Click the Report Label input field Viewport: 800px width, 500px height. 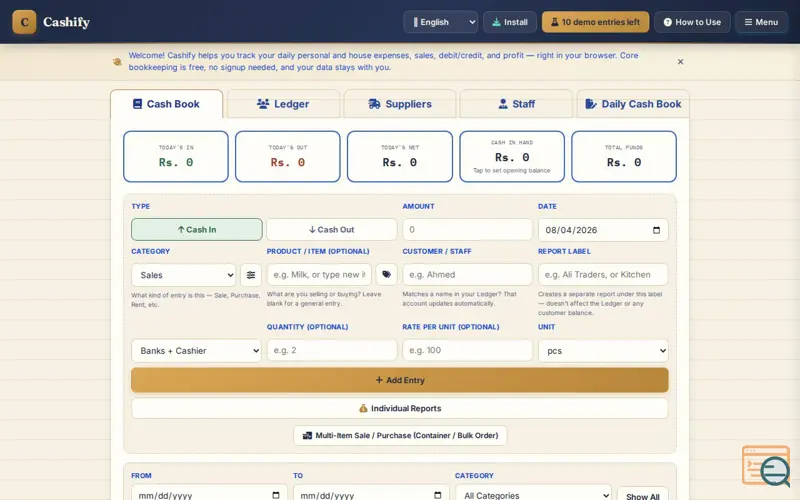(x=603, y=274)
